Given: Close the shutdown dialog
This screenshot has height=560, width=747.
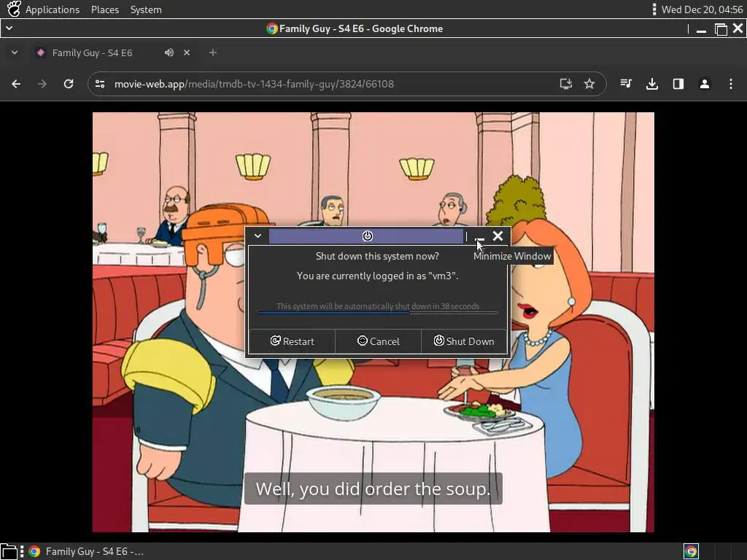Looking at the screenshot, I should 498,236.
